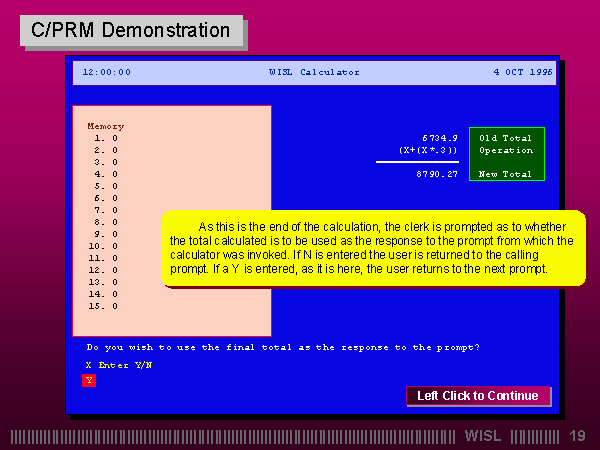This screenshot has height=450, width=600.
Task: Click the old total value 5734.9
Action: pyautogui.click(x=439, y=138)
